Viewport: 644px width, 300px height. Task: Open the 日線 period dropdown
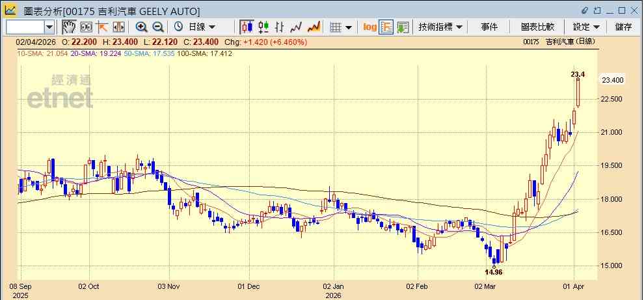202,27
